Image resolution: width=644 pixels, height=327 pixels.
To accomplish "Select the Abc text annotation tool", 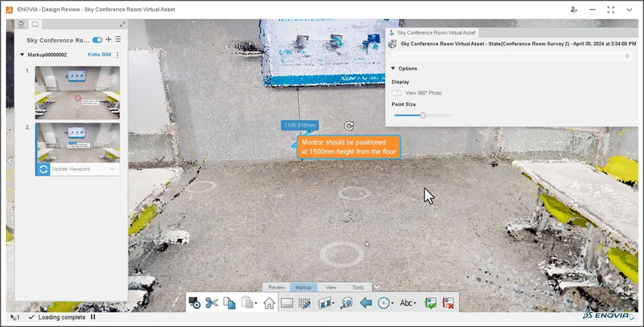I will tap(406, 303).
